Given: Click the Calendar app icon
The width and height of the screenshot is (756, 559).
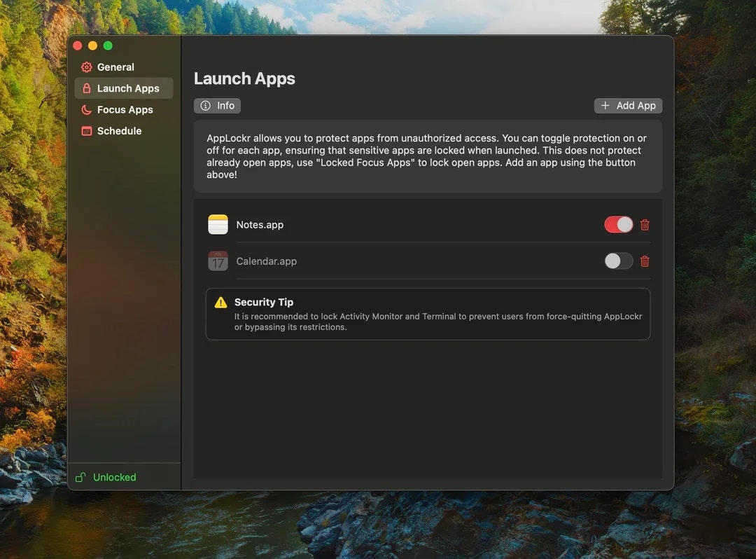Looking at the screenshot, I should click(218, 261).
